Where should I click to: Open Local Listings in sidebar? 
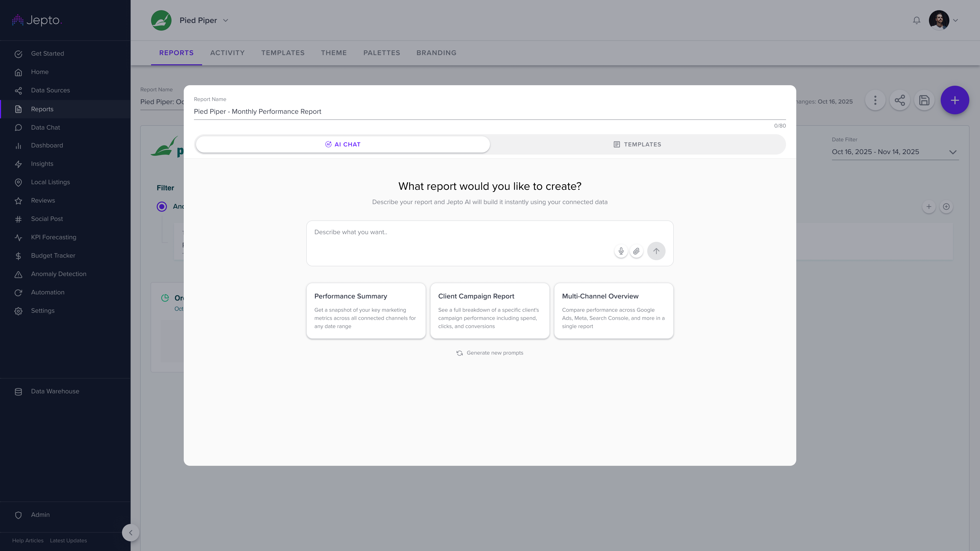coord(65,182)
